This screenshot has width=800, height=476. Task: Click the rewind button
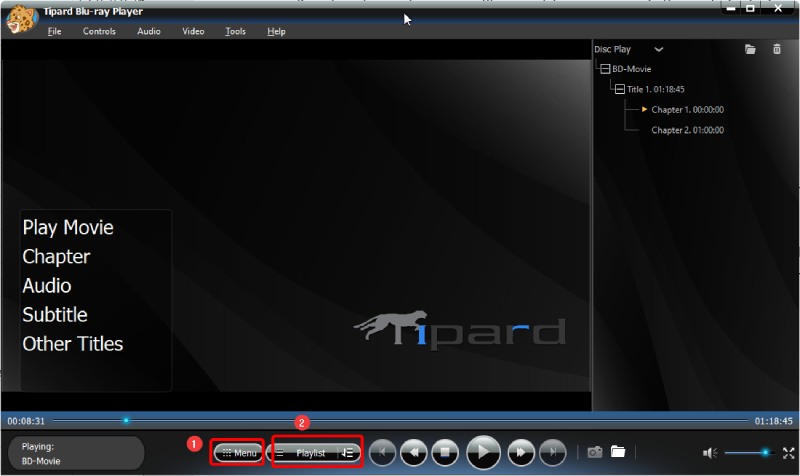tap(414, 452)
